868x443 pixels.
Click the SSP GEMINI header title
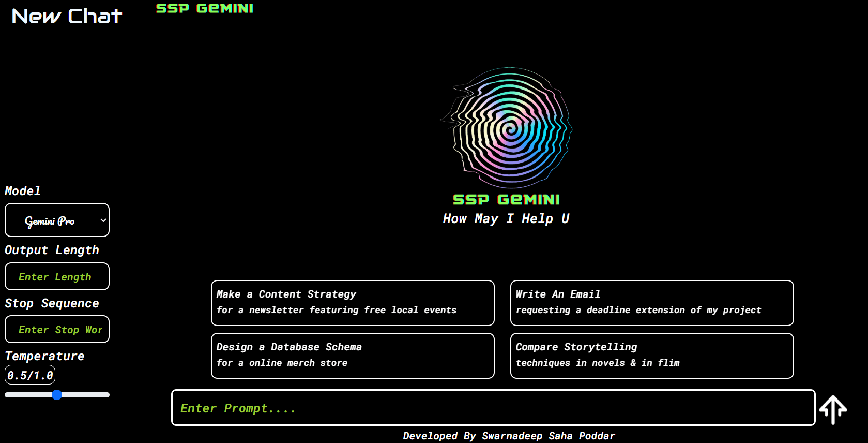(205, 8)
